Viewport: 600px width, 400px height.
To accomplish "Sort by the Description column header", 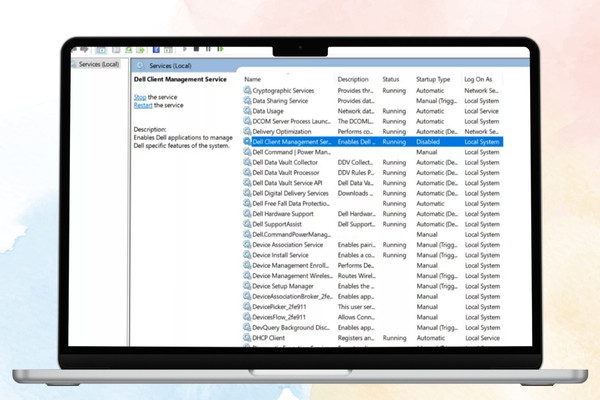I will tap(353, 79).
